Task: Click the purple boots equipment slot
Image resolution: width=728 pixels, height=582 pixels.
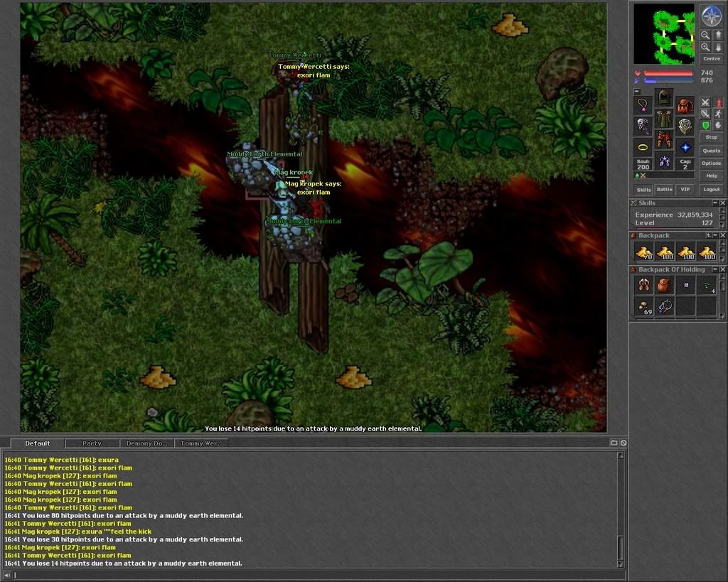Action: pyautogui.click(x=664, y=161)
